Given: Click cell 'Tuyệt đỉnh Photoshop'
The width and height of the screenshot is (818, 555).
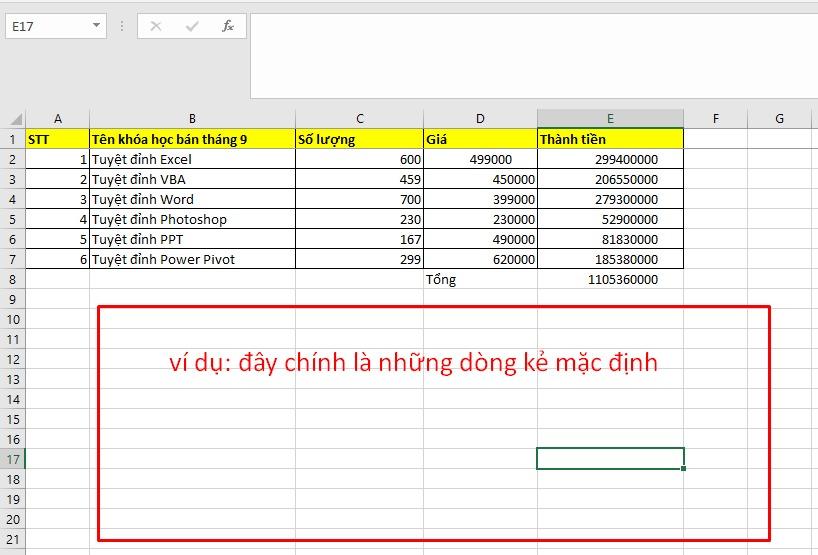Looking at the screenshot, I should [193, 219].
